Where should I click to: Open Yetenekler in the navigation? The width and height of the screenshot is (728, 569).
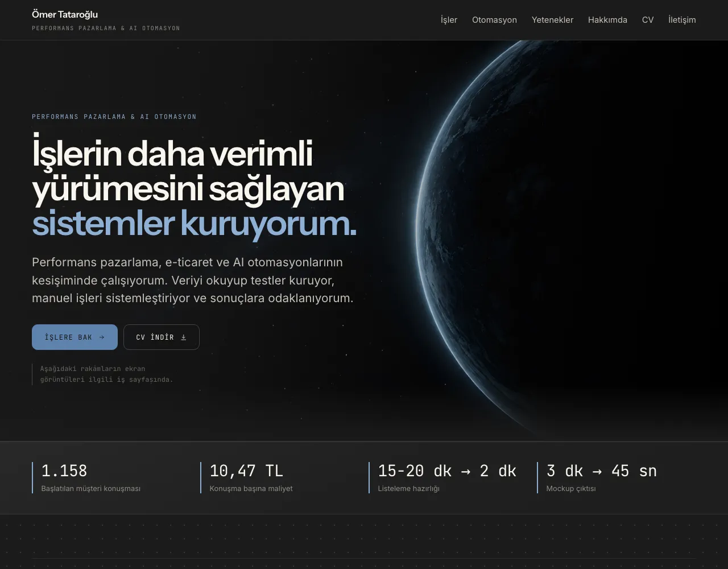(552, 20)
